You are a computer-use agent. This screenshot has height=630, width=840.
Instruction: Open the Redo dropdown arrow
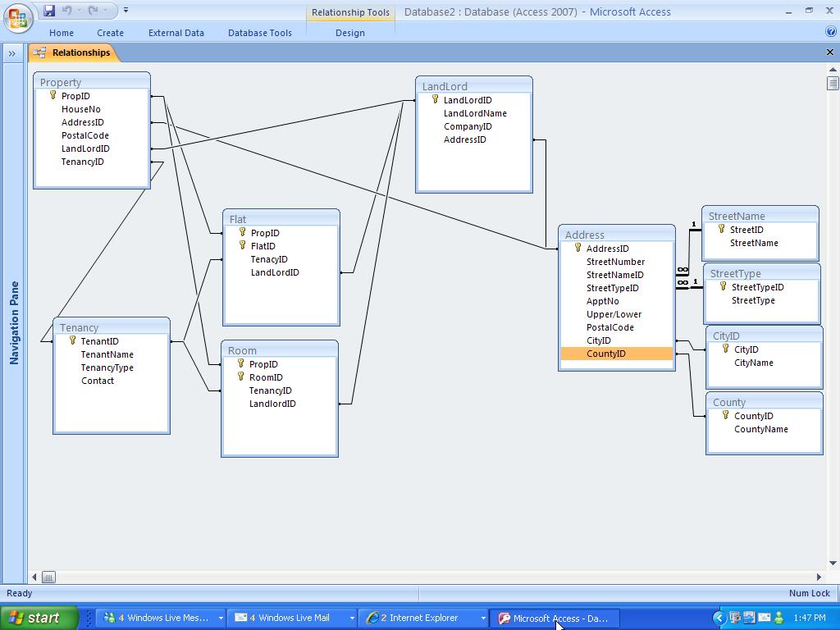106,10
